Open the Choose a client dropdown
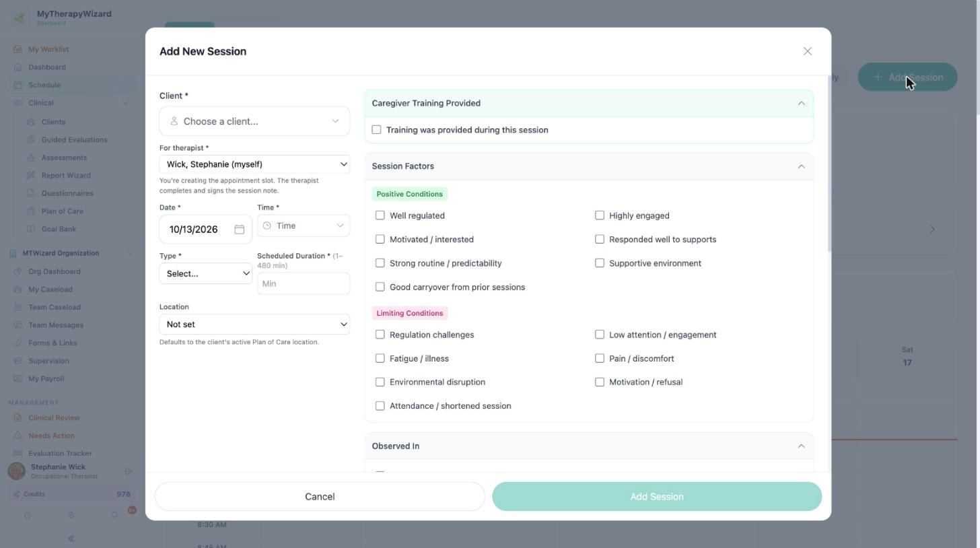980x548 pixels. tap(254, 121)
